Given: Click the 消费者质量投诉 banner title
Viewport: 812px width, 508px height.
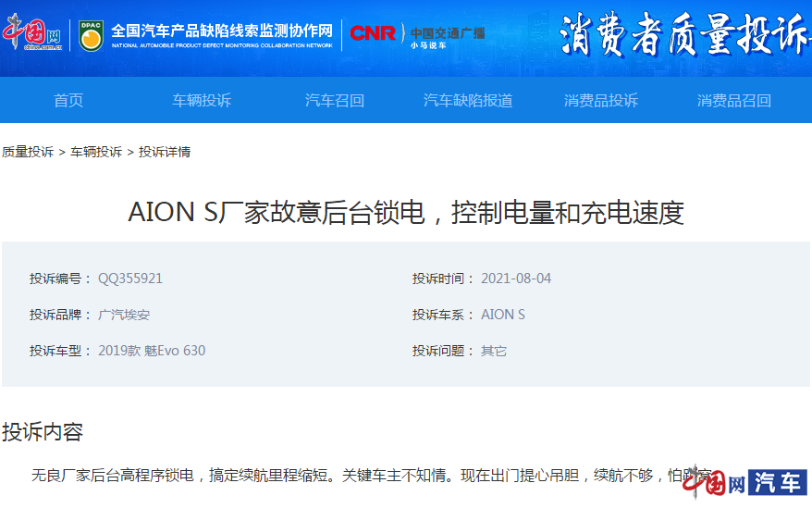Looking at the screenshot, I should [x=684, y=35].
